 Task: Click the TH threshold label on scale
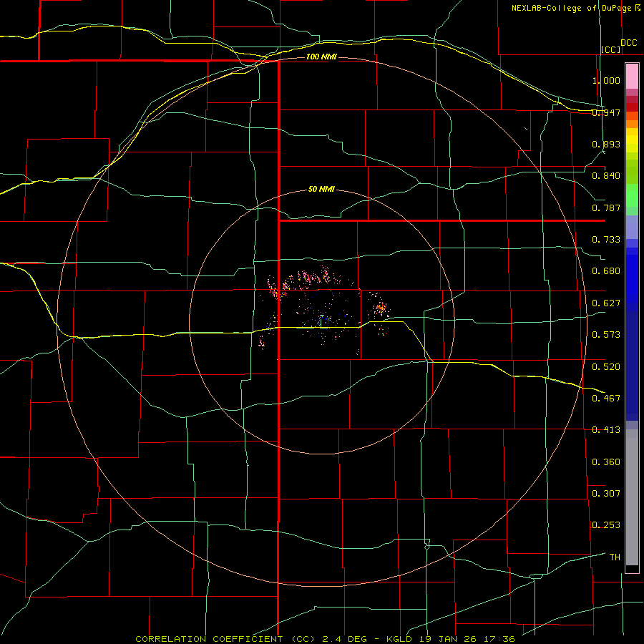point(615,557)
